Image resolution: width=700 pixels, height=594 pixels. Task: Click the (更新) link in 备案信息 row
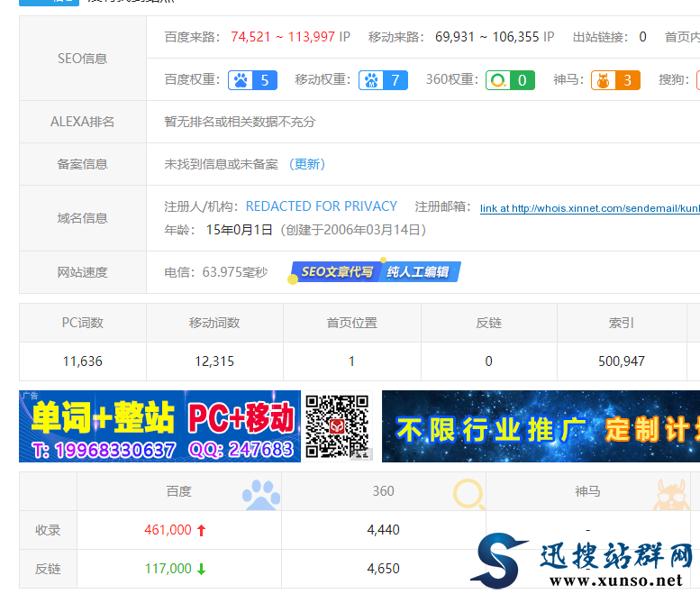(x=307, y=164)
